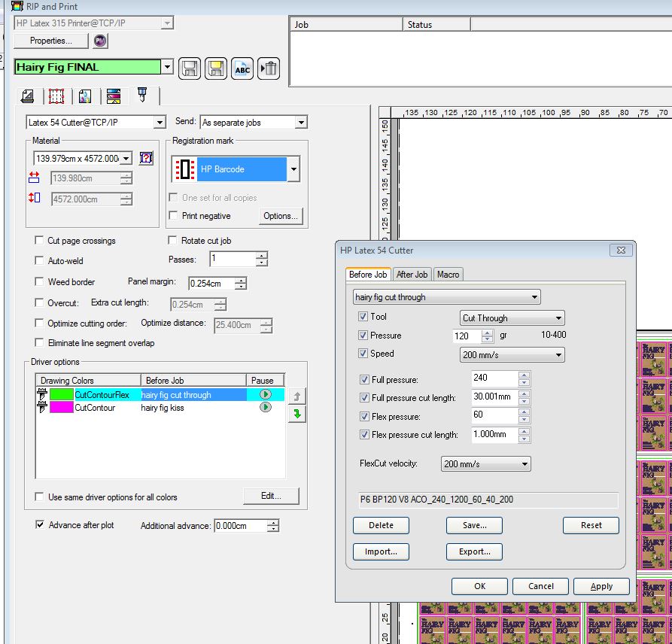The width and height of the screenshot is (672, 644).
Task: Enable Overcut checkbox
Action: coord(39,302)
